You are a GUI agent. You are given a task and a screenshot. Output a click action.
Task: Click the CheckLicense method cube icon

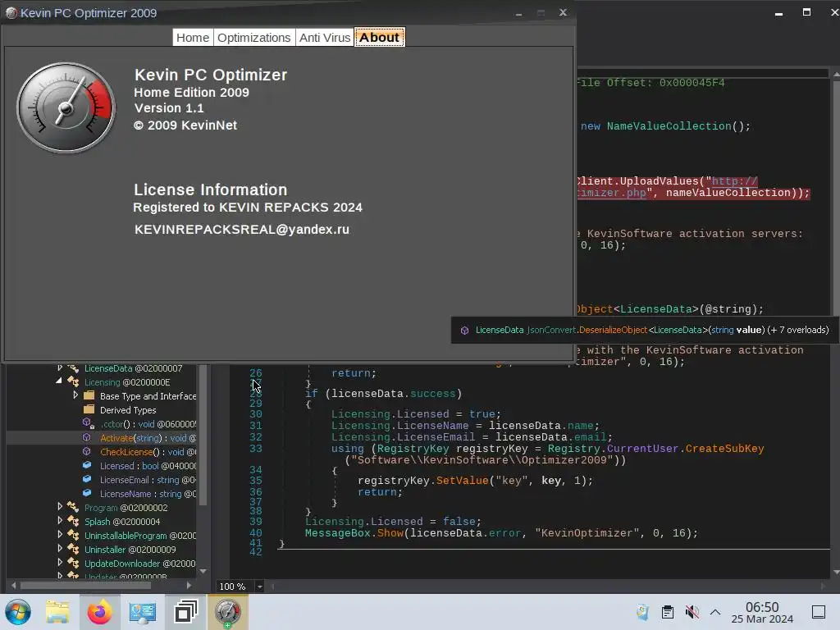[87, 452]
